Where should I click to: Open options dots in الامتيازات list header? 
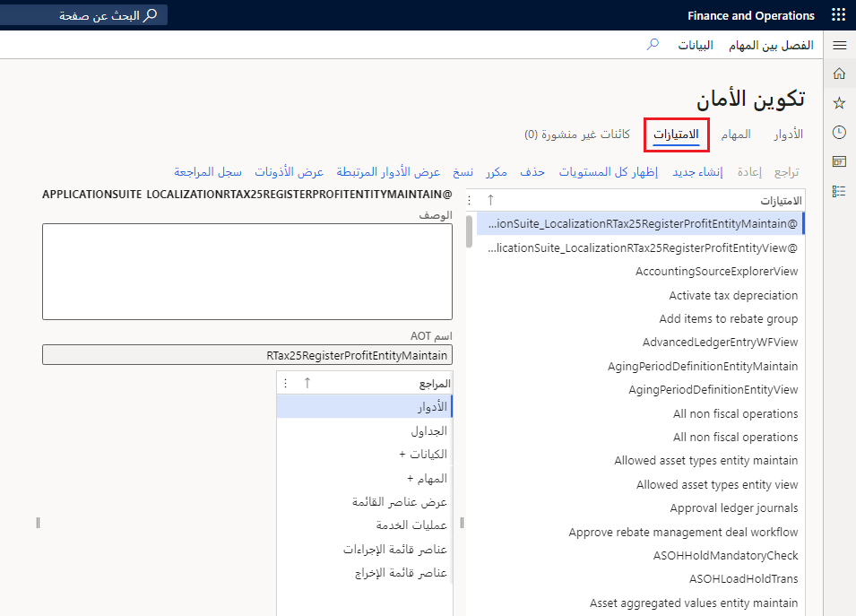[x=470, y=201]
